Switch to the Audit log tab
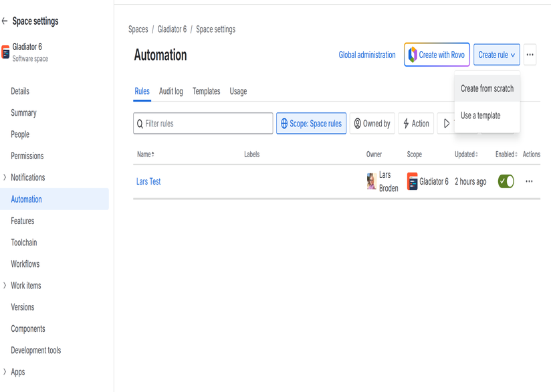551x392 pixels. point(171,92)
